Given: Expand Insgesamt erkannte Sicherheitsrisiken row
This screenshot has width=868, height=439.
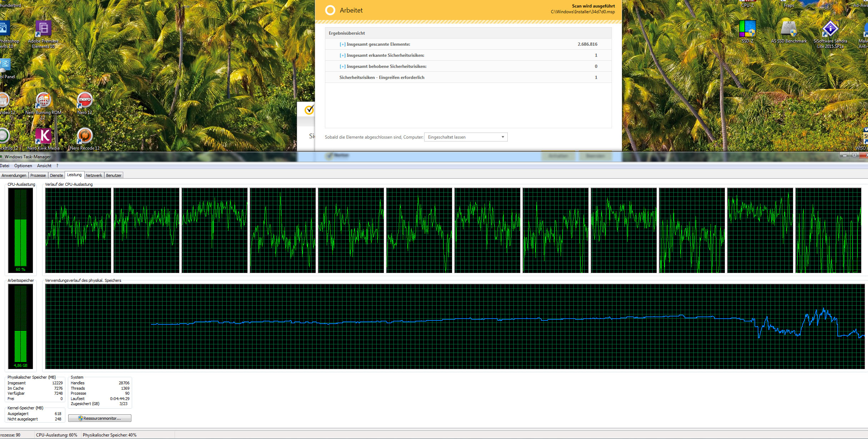Looking at the screenshot, I should pos(342,55).
